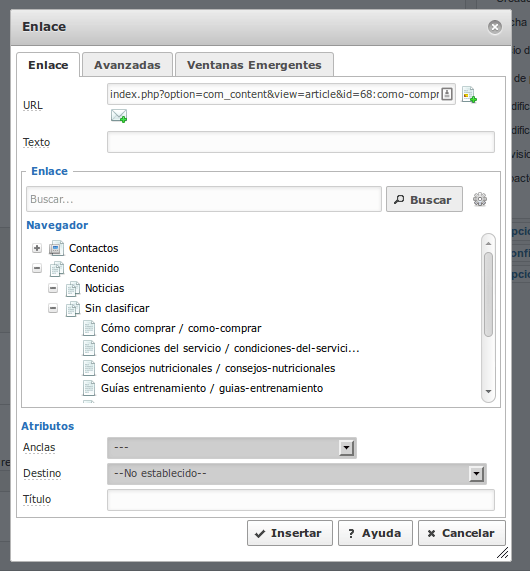Open the Destino dropdown

click(x=297, y=473)
